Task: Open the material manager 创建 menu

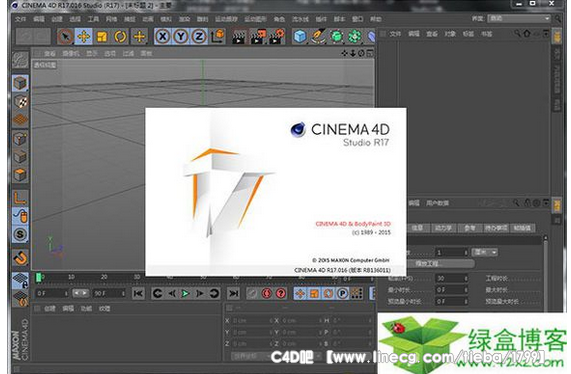Action: point(50,308)
